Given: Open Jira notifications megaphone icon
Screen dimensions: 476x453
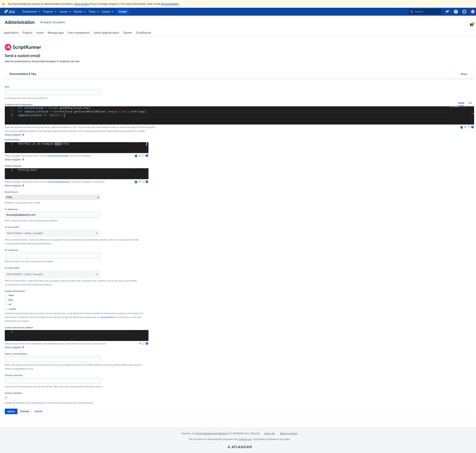Looking at the screenshot, I should coord(447,11).
